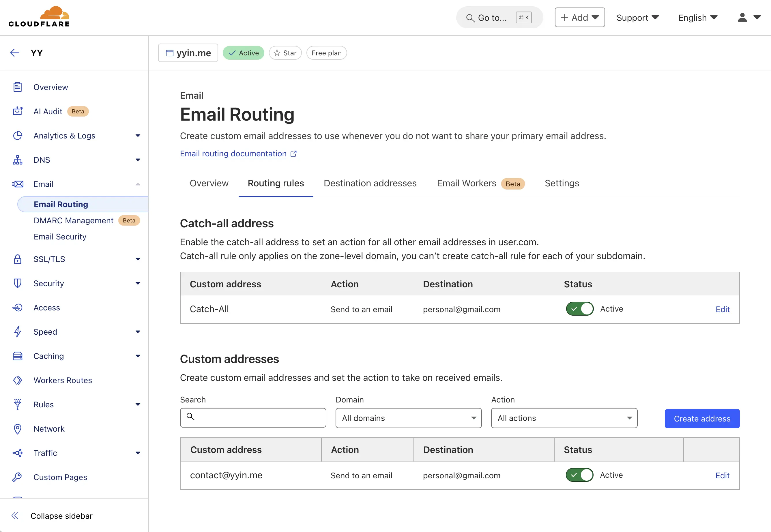Viewport: 771px width, 532px height.
Task: Click the Speed lightning bolt icon
Action: click(18, 332)
